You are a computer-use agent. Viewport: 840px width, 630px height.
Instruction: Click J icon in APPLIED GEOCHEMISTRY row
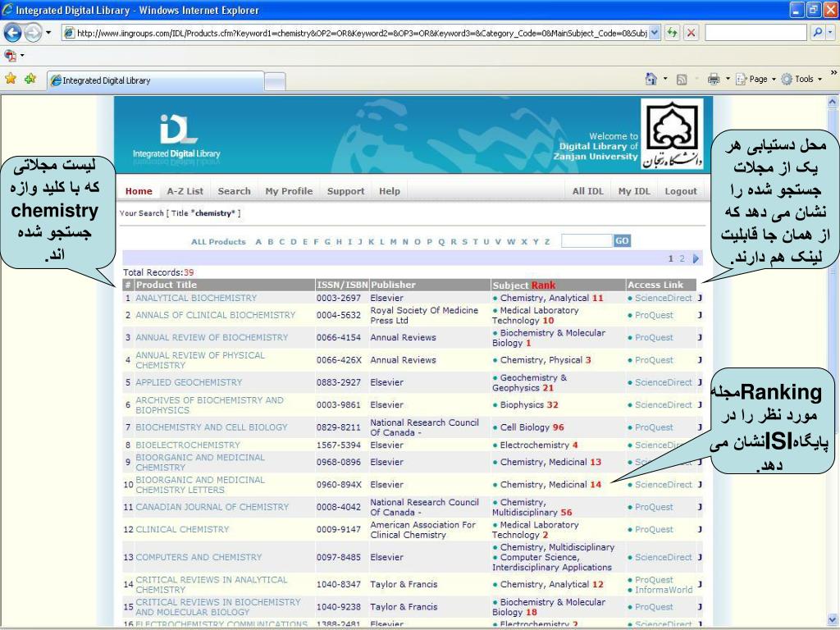[700, 382]
